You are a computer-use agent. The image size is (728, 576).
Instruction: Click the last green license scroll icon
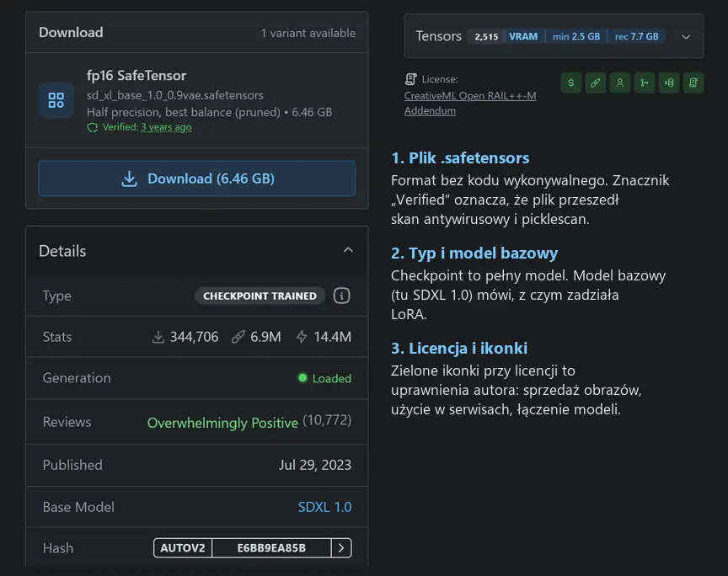(693, 83)
